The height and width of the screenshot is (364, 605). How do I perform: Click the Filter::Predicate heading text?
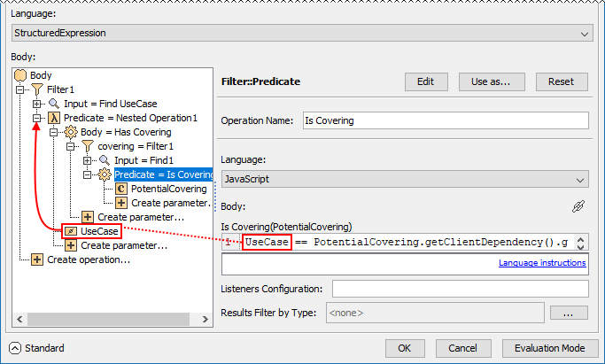(x=260, y=81)
